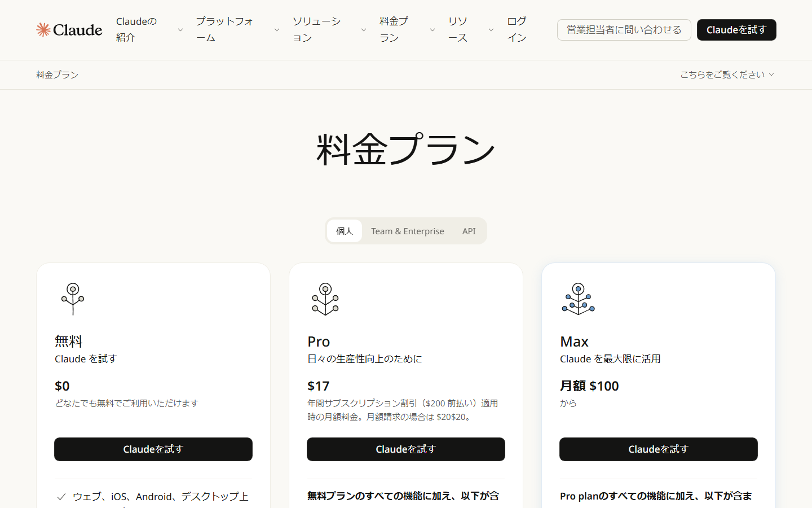Click ウェブ、iOS、Android、デスクトップ上 feature text

161,497
